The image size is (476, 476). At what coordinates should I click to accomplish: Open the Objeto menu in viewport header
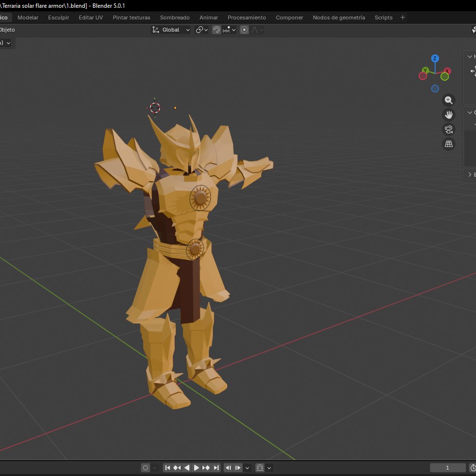tap(7, 30)
